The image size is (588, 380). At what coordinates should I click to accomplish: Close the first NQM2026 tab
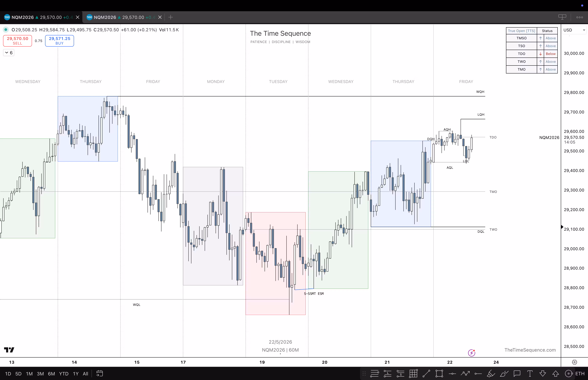point(77,17)
